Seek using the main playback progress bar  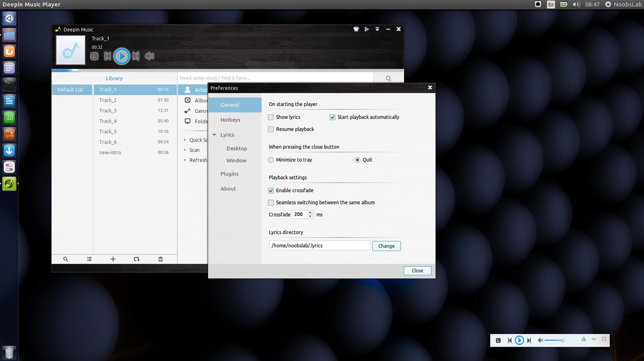click(x=227, y=70)
